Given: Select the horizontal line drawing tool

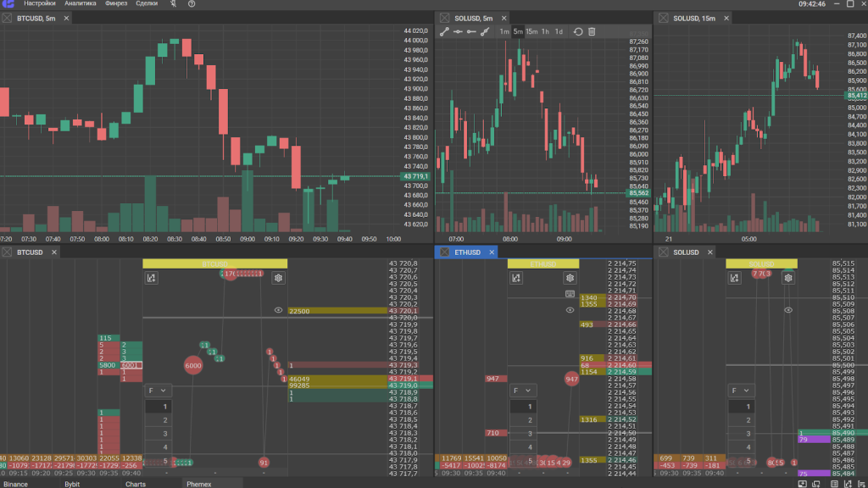Looking at the screenshot, I should click(458, 31).
